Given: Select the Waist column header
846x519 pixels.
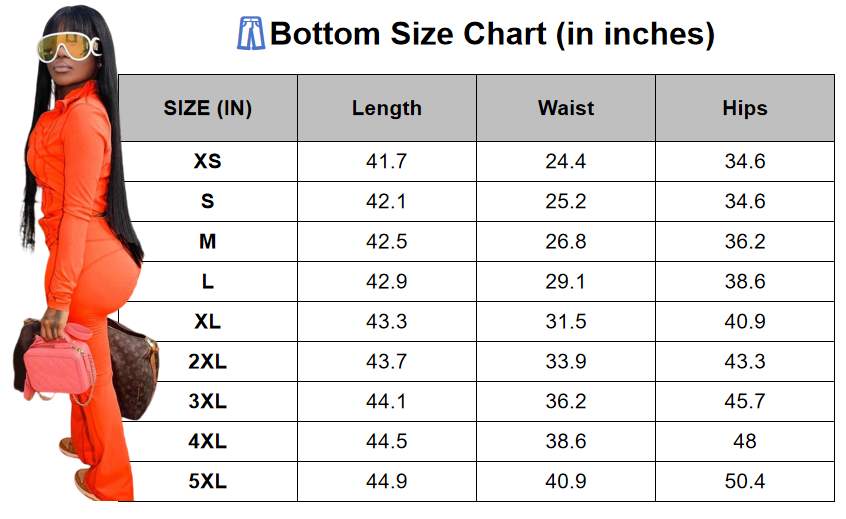Looking at the screenshot, I should (566, 108).
